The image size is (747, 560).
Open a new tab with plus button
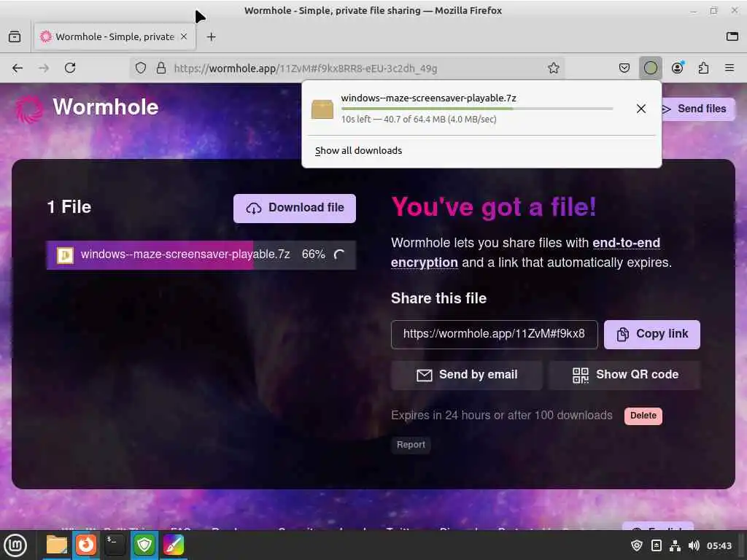click(x=211, y=36)
